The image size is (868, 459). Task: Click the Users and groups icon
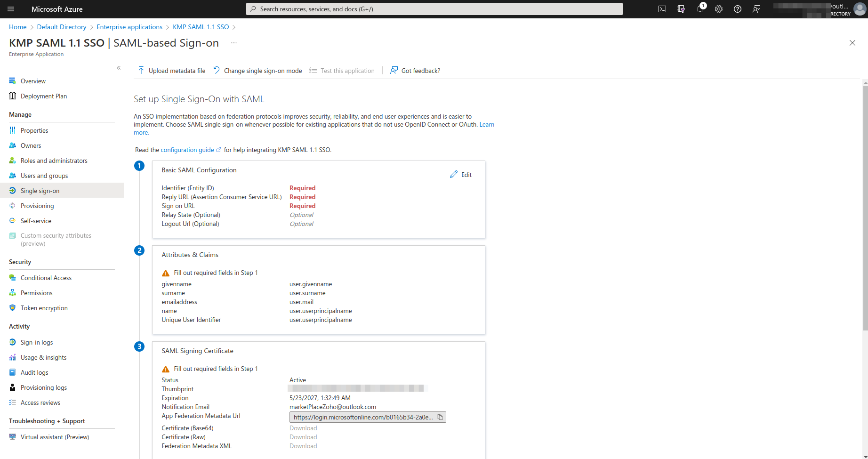pyautogui.click(x=13, y=176)
